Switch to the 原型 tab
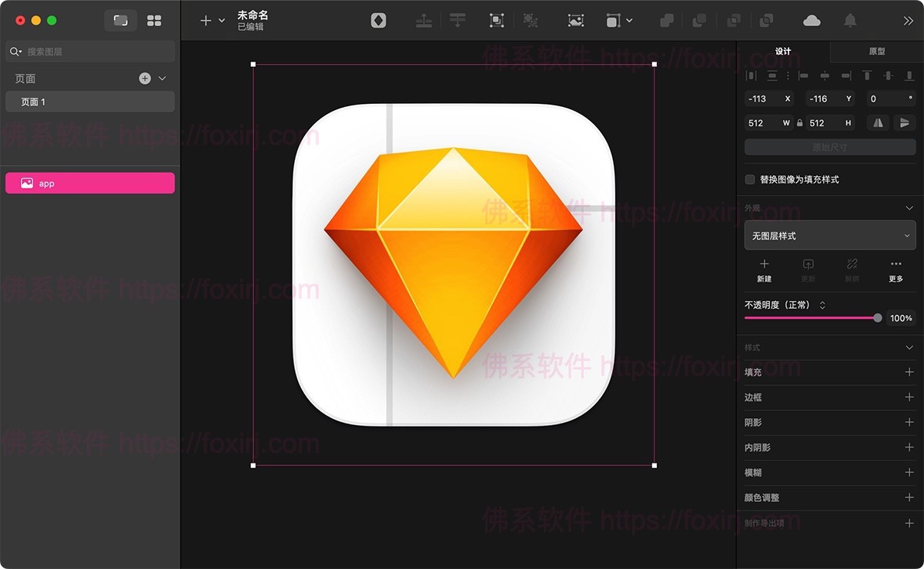The image size is (924, 569). click(x=876, y=52)
